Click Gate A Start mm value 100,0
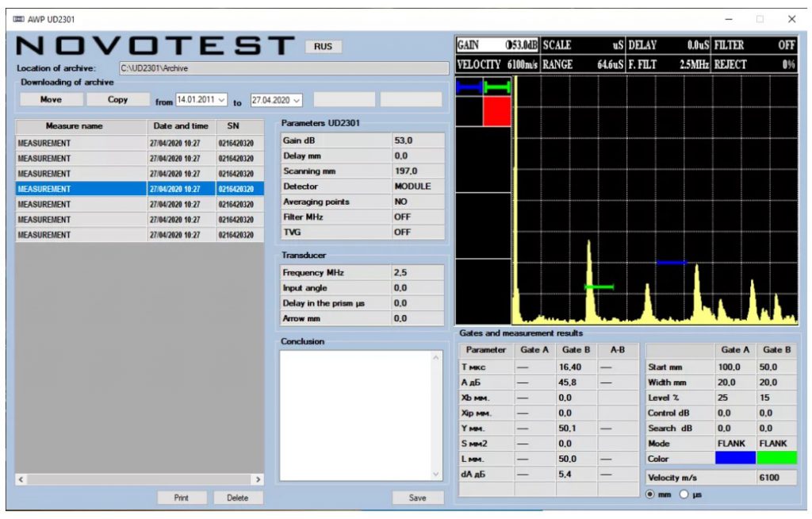812x519 pixels. tap(735, 367)
